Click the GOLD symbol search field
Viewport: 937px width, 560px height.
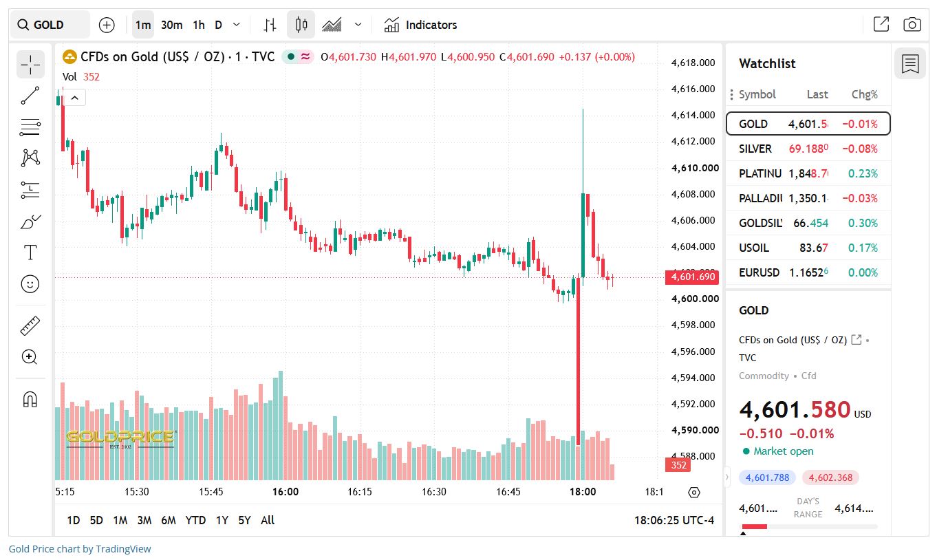[50, 25]
